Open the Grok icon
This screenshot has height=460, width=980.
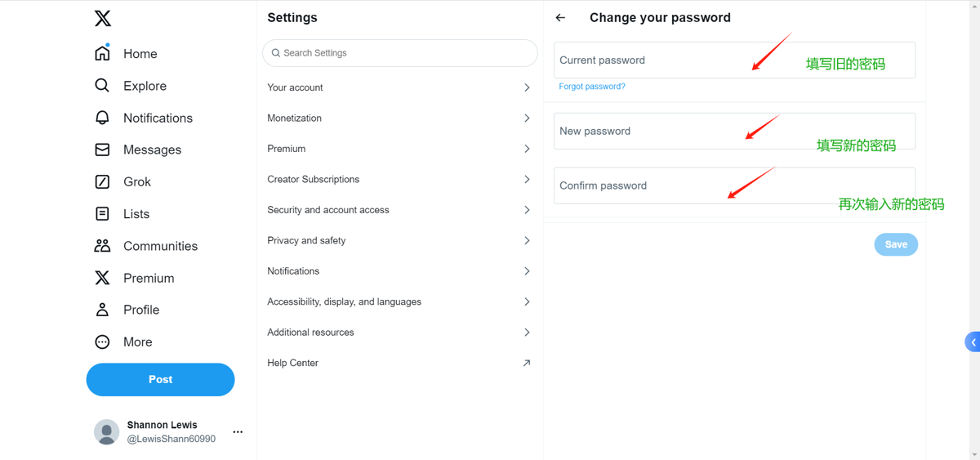pyautogui.click(x=102, y=181)
